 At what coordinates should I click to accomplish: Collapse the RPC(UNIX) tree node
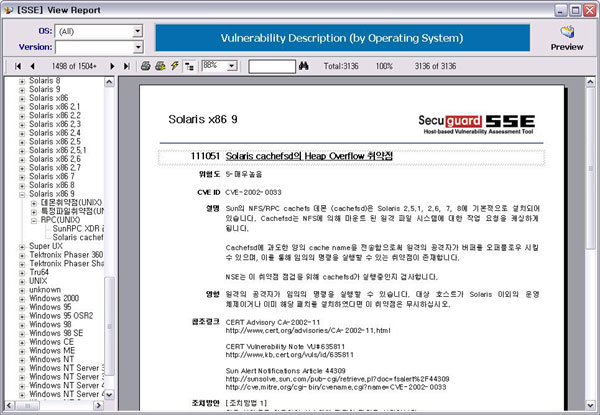[33, 220]
